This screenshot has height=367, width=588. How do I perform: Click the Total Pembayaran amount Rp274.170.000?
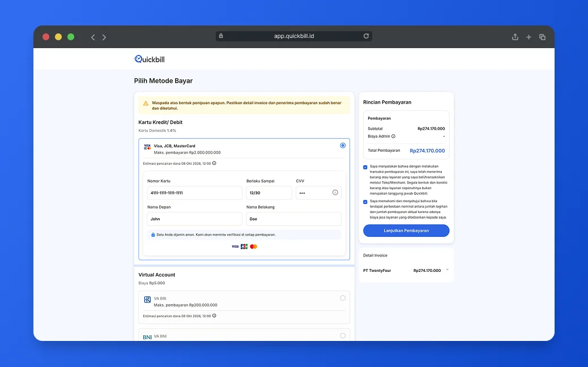[427, 151]
